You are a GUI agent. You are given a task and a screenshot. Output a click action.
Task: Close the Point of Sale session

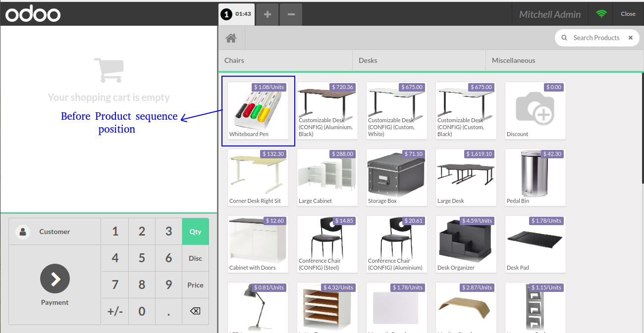(x=628, y=14)
